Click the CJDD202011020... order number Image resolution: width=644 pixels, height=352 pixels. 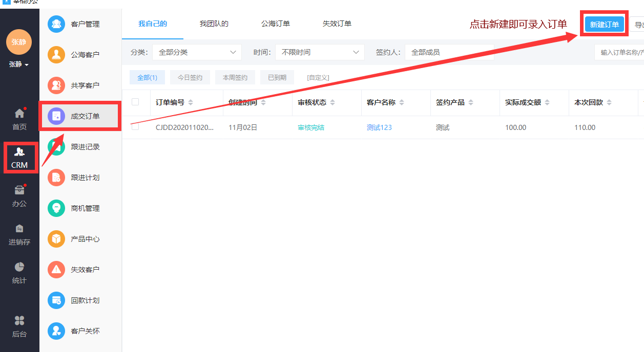(185, 127)
